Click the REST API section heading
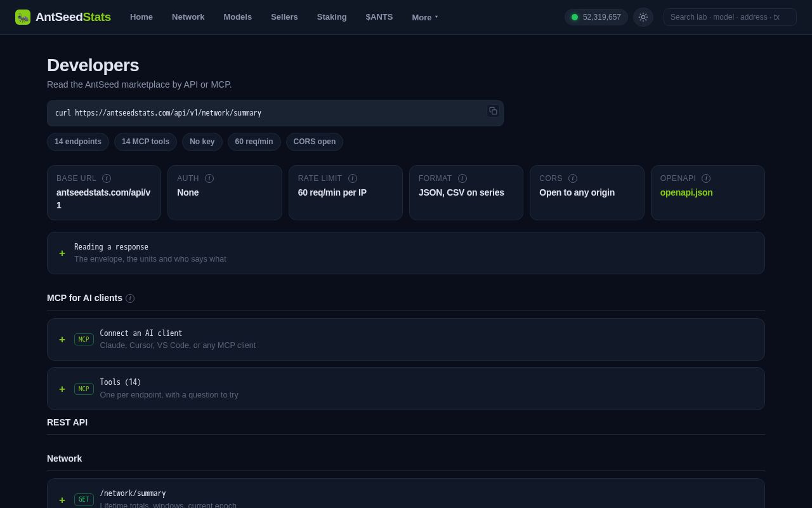Screen dimensions: 812x508 point(67,422)
